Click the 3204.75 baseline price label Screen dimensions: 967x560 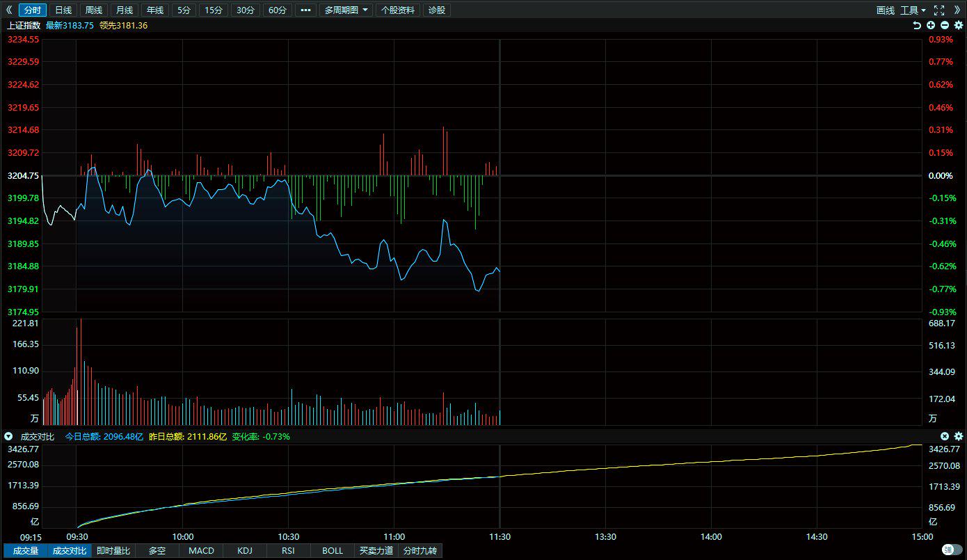[x=23, y=176]
